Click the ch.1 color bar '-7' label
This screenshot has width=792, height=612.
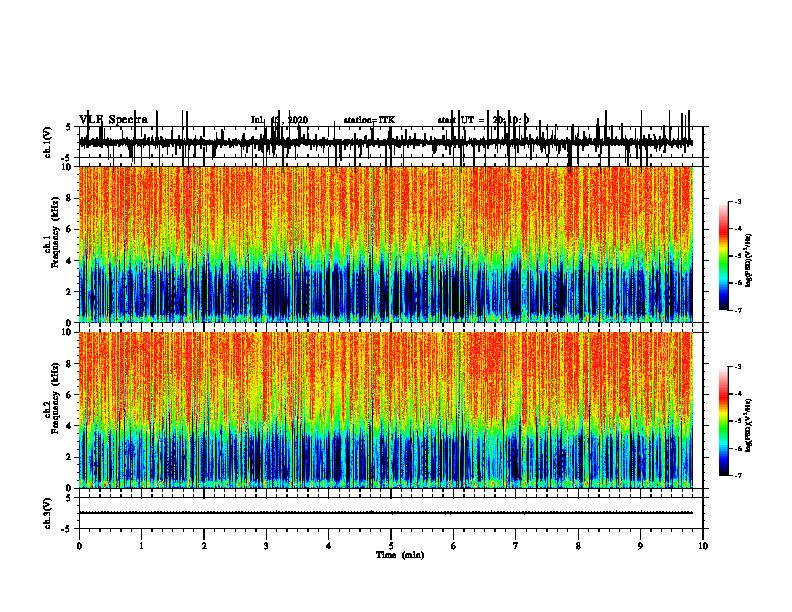click(x=737, y=310)
